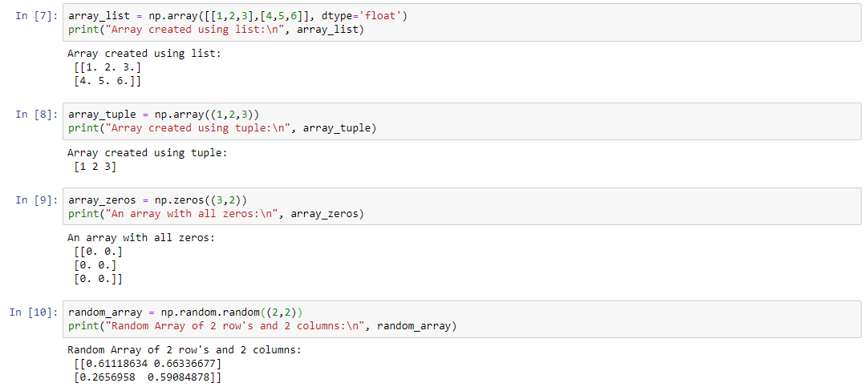Click the In [9]: prompt label
Viewport: 868px width, 391px height.
coord(37,200)
